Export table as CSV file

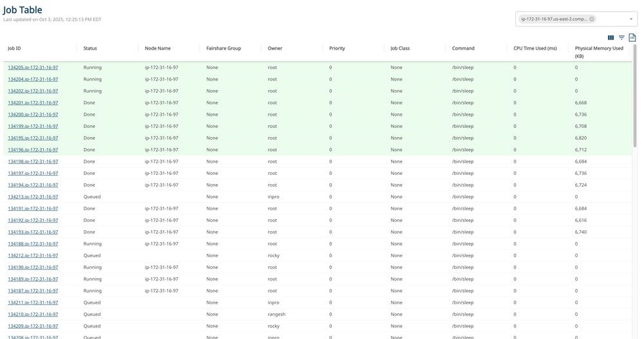pos(632,38)
